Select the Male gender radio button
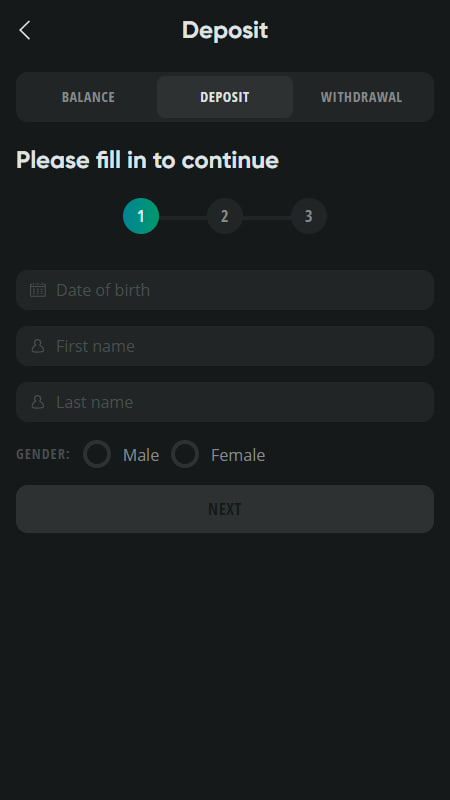The height and width of the screenshot is (800, 450). (x=97, y=454)
